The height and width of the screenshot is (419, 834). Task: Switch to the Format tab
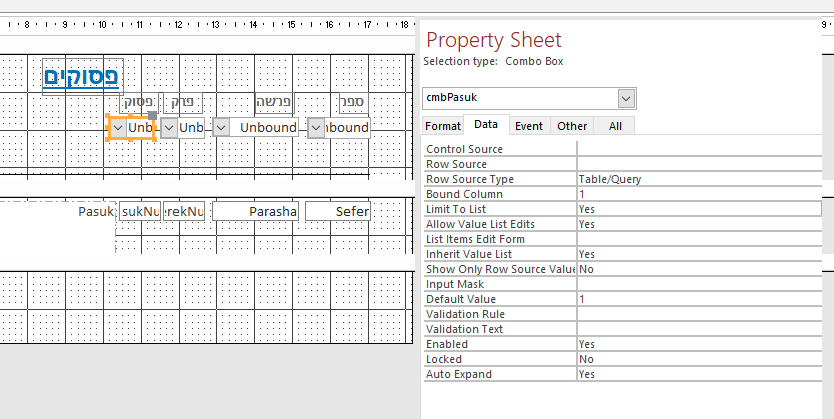pyautogui.click(x=443, y=126)
